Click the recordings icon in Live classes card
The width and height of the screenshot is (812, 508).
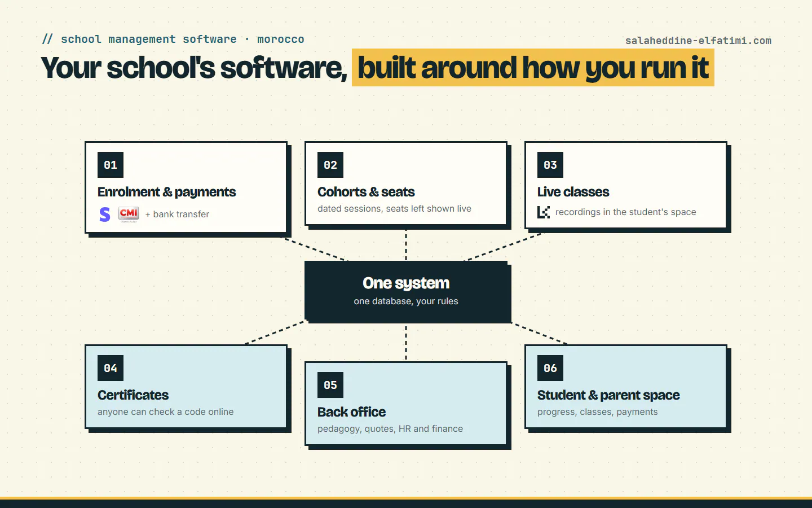coord(544,212)
